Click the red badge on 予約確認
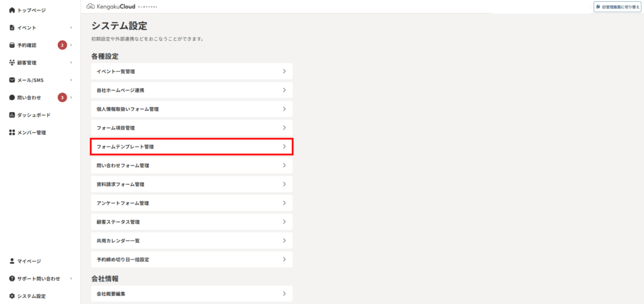This screenshot has height=304, width=644. pos(62,45)
